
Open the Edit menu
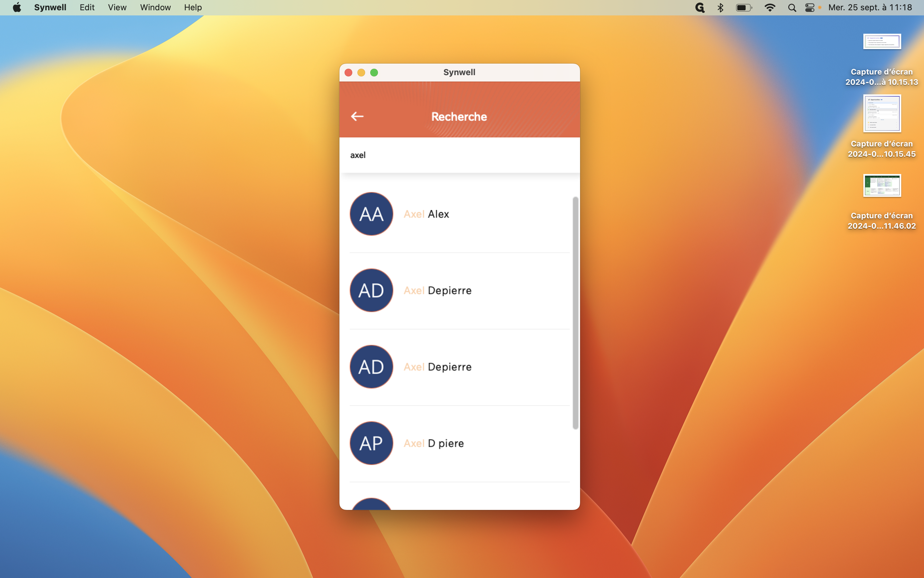[x=87, y=7]
